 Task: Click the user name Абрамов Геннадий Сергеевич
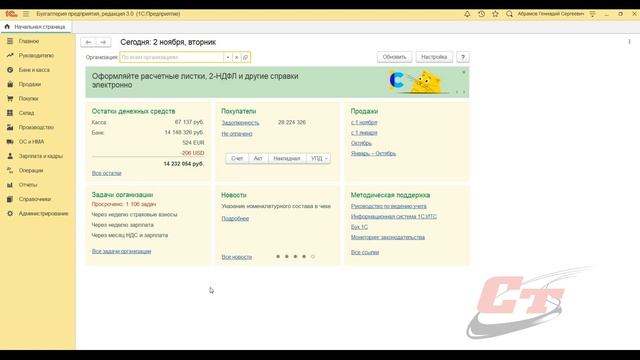[x=551, y=14]
